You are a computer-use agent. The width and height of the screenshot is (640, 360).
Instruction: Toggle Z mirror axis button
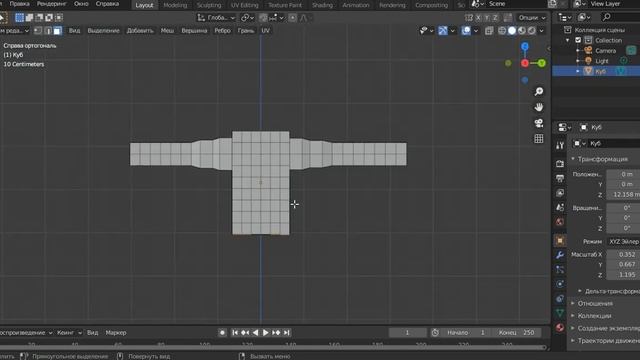click(495, 18)
